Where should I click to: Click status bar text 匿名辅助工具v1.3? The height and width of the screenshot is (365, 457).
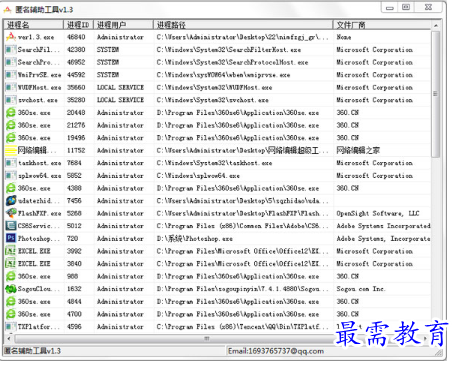[x=33, y=351]
